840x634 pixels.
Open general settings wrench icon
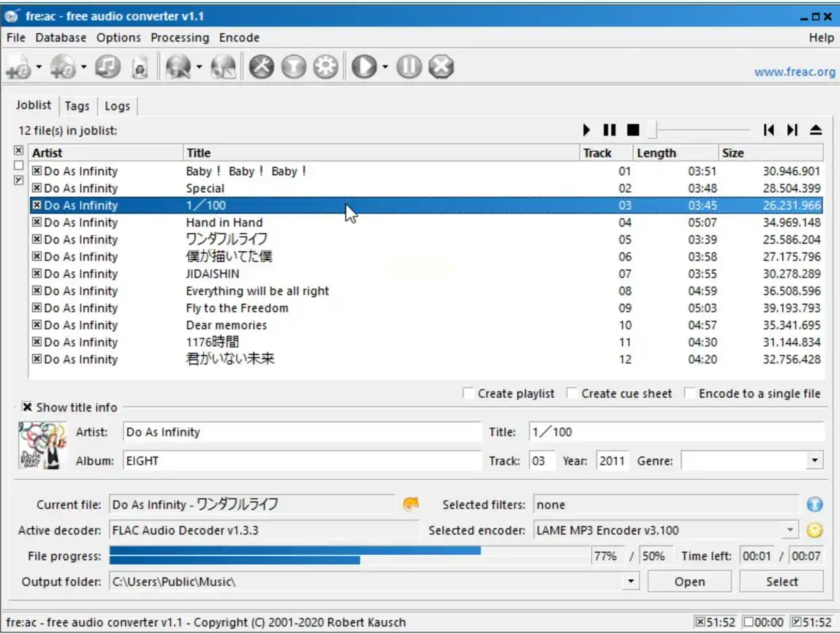(x=261, y=66)
